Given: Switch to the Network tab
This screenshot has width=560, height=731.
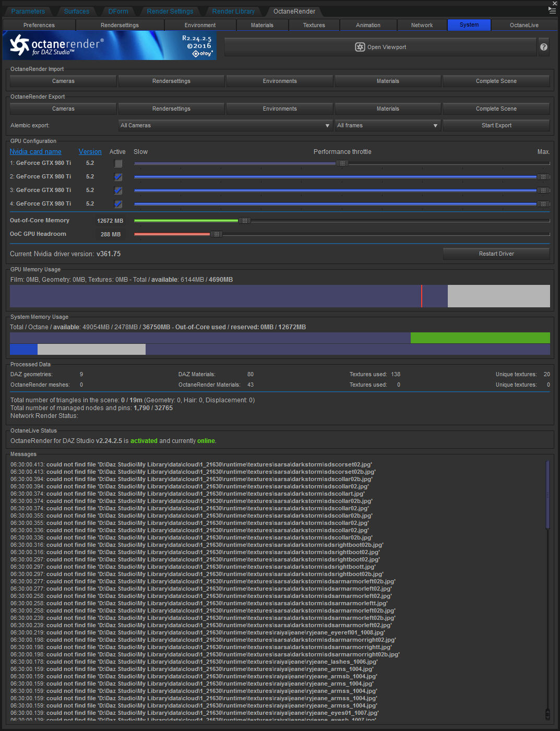Looking at the screenshot, I should 422,25.
